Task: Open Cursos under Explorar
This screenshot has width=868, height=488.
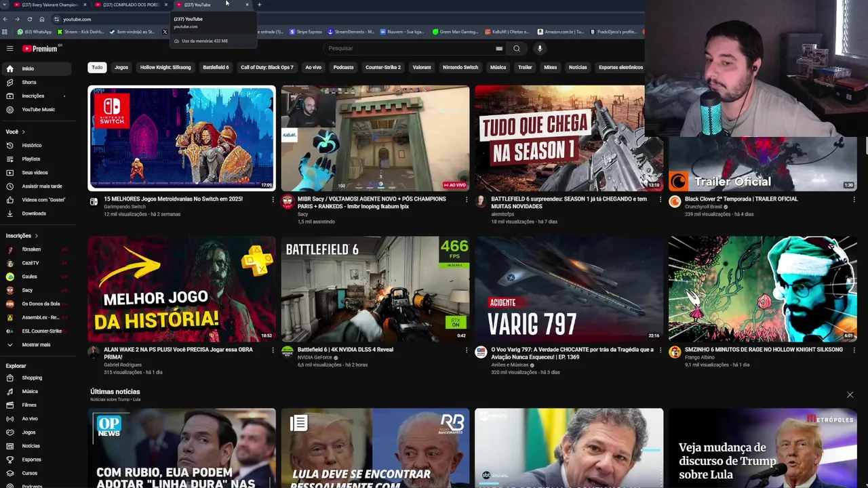Action: click(37, 472)
